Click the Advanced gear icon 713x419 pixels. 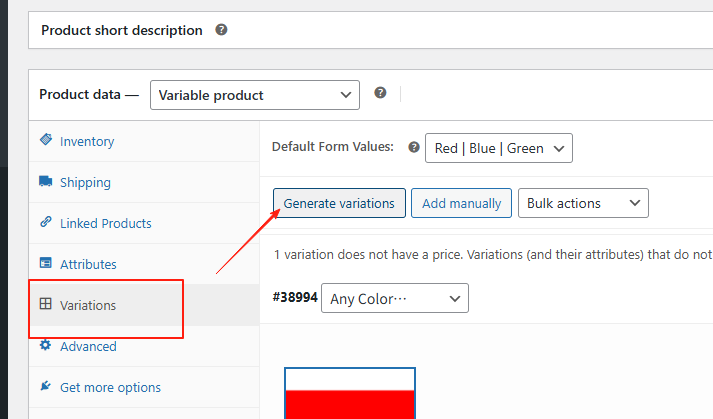point(45,346)
